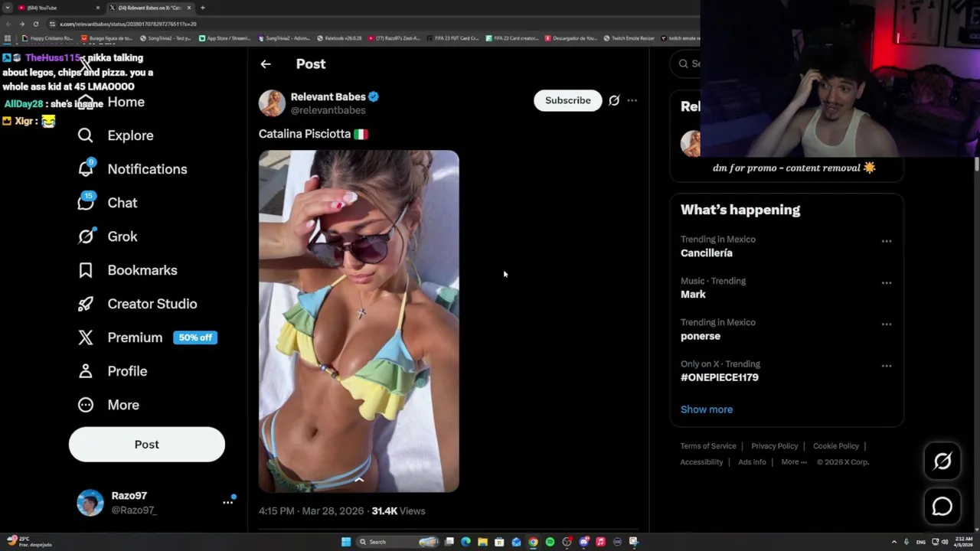
Task: Expand the footer More link
Action: 794,462
